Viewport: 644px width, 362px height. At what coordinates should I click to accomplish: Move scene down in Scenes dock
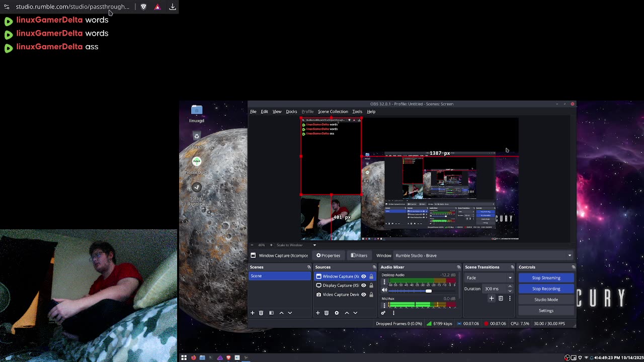click(290, 313)
